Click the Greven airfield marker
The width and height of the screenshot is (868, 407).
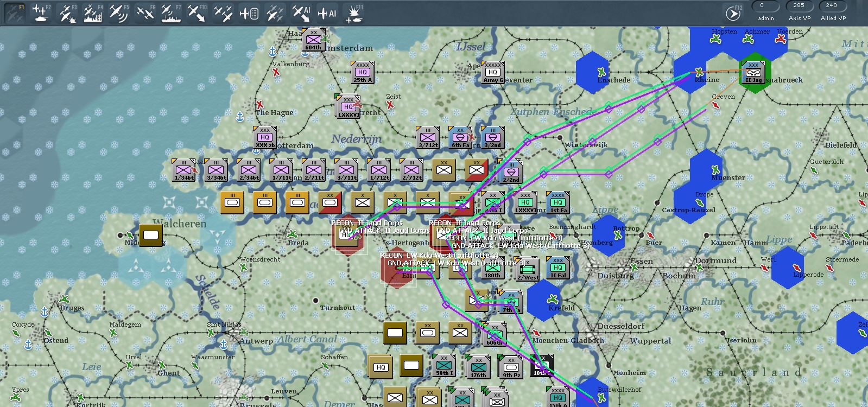coord(715,105)
